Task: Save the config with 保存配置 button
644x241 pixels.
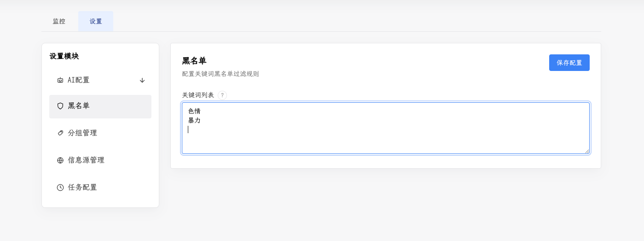Action: pos(569,63)
